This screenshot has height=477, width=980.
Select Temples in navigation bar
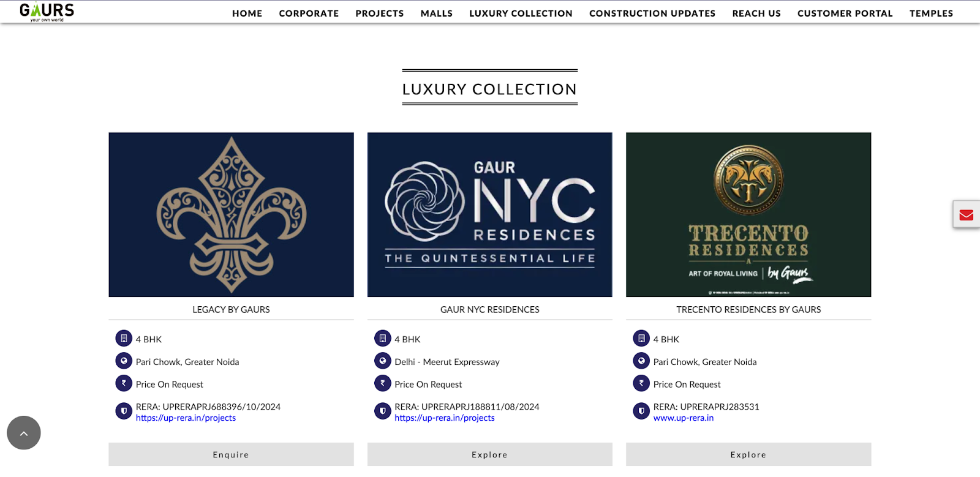tap(932, 13)
